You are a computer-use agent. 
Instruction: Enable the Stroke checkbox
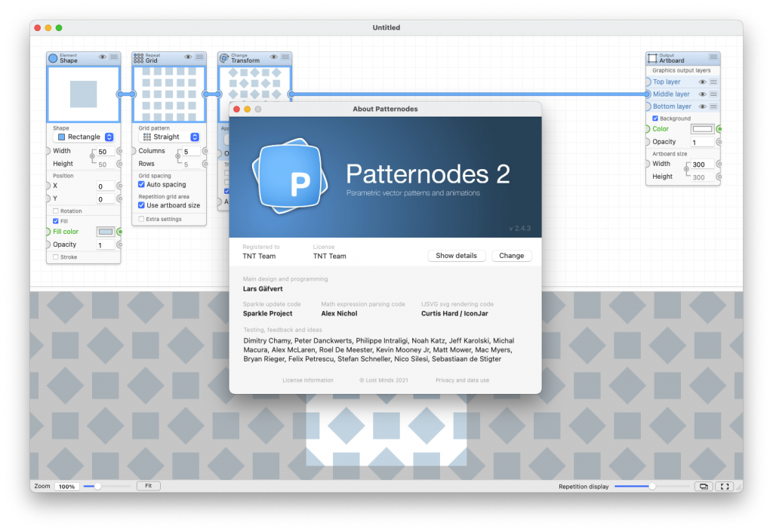[x=56, y=257]
